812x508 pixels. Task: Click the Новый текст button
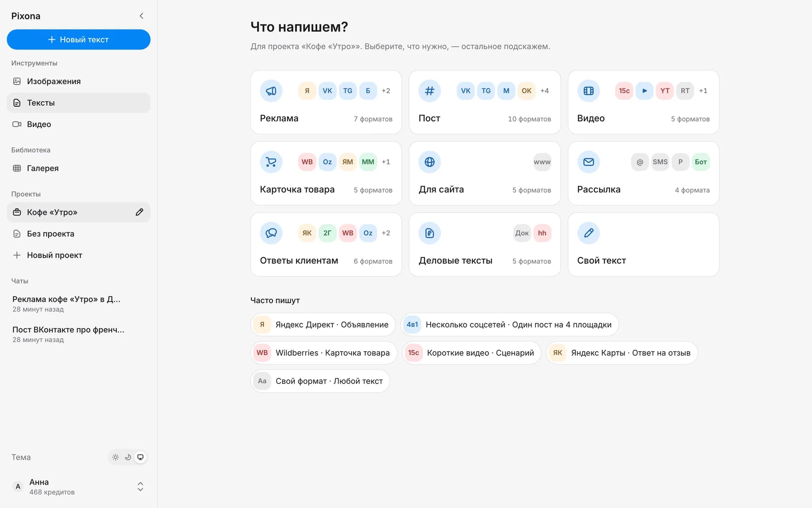pos(79,39)
